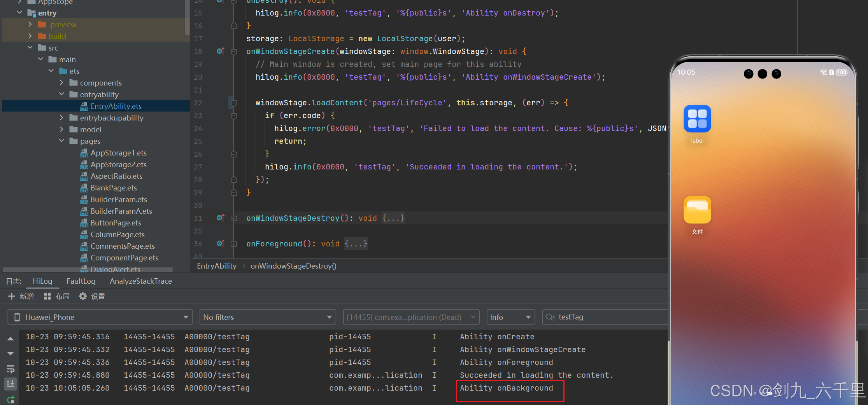This screenshot has width=868, height=405.
Task: Click the override gutter icon beside onWindowStageCreate
Action: click(x=220, y=51)
